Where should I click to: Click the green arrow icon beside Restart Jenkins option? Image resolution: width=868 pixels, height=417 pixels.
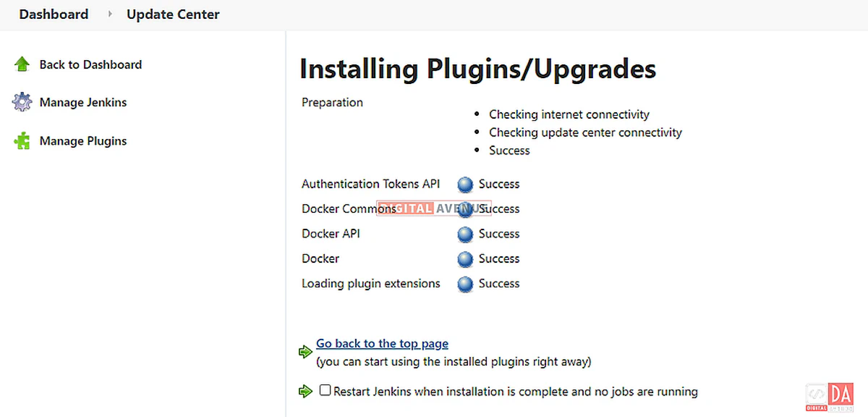pos(305,392)
